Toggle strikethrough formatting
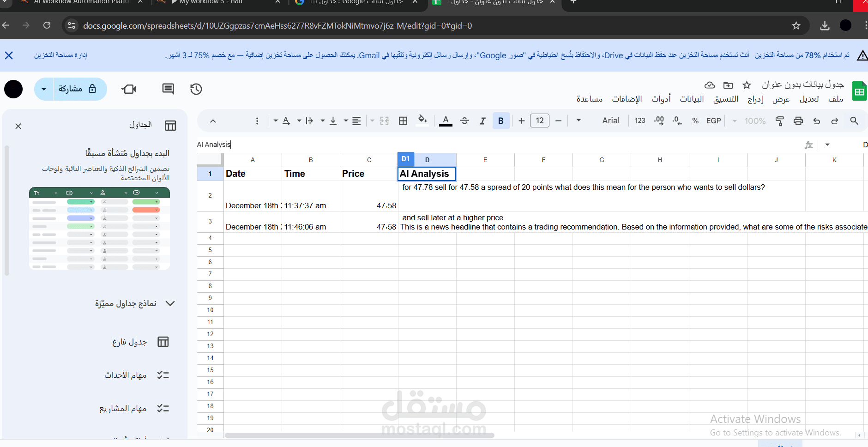 [464, 121]
